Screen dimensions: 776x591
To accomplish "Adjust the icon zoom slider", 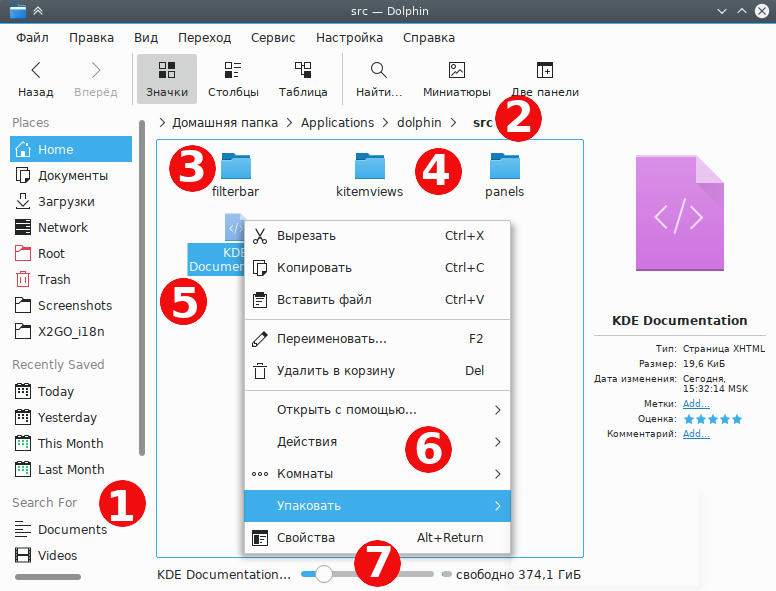I will (x=324, y=574).
